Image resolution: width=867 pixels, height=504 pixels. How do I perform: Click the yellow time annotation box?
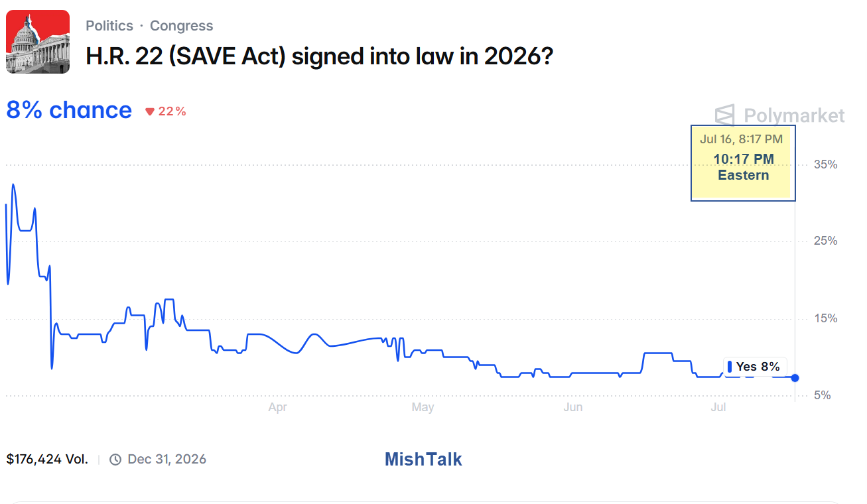click(743, 162)
